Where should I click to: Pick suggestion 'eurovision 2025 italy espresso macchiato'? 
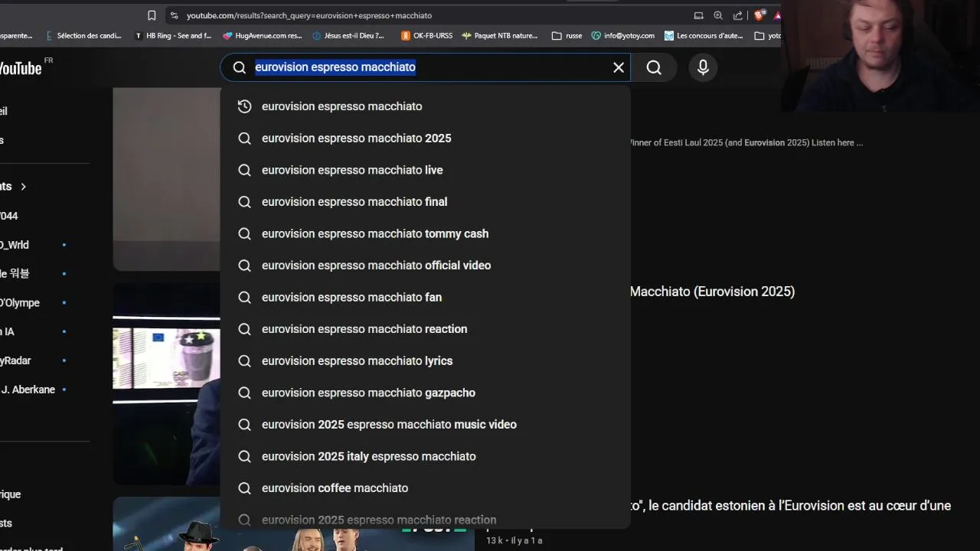point(425,456)
